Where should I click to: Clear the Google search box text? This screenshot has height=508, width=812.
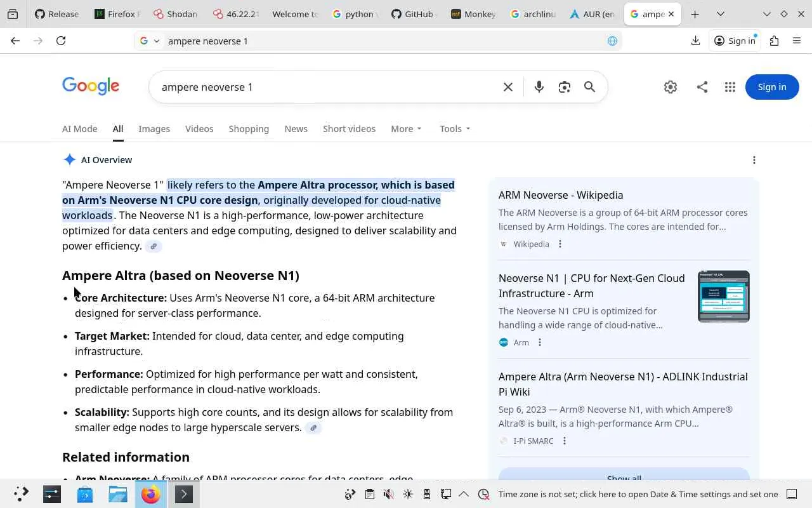coord(508,87)
